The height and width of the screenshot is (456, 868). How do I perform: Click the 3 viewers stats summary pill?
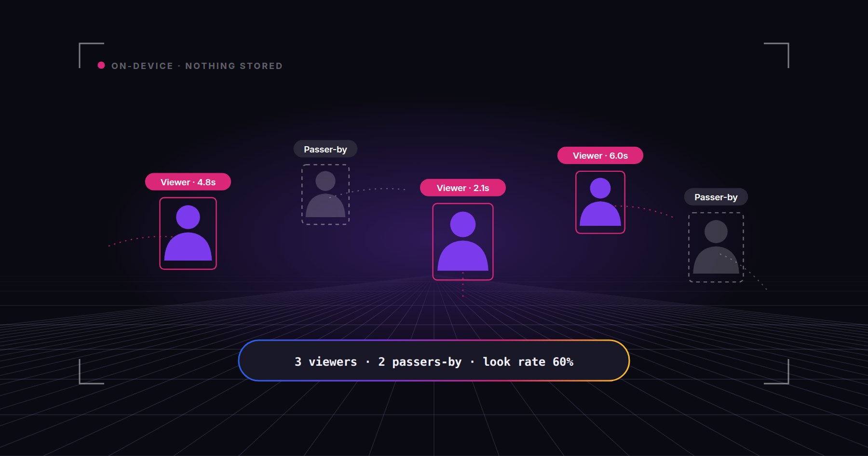point(434,360)
